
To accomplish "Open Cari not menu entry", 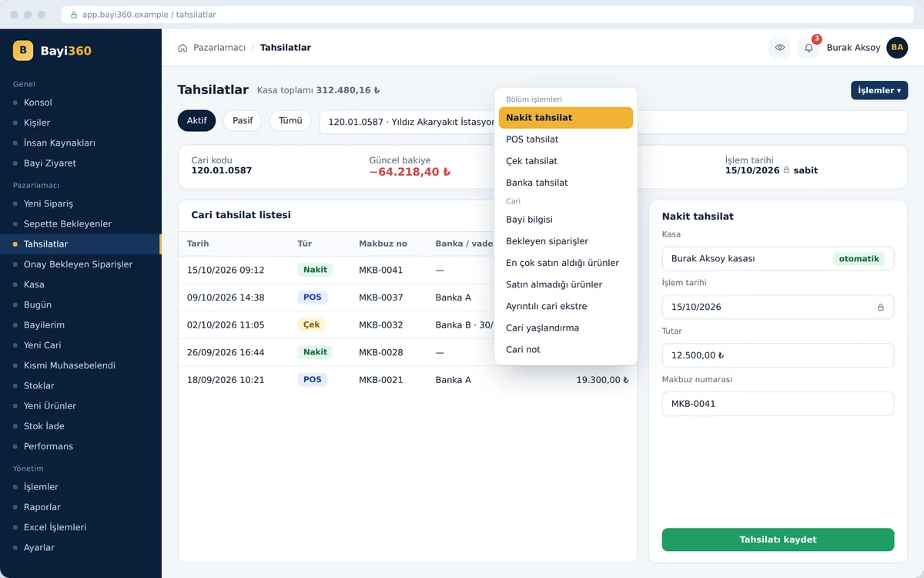I will coord(566,349).
